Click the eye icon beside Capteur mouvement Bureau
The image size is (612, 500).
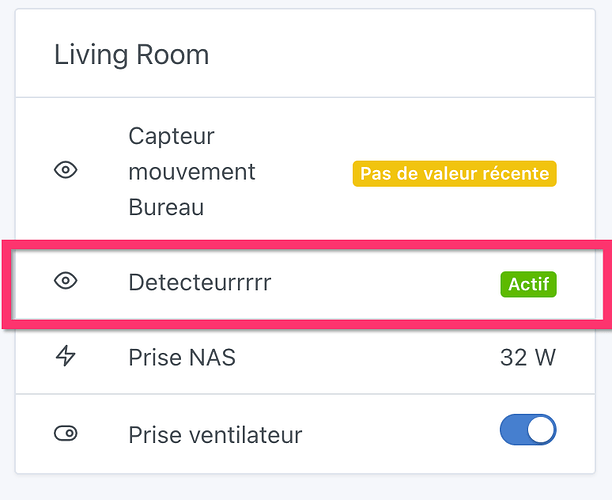(x=65, y=171)
